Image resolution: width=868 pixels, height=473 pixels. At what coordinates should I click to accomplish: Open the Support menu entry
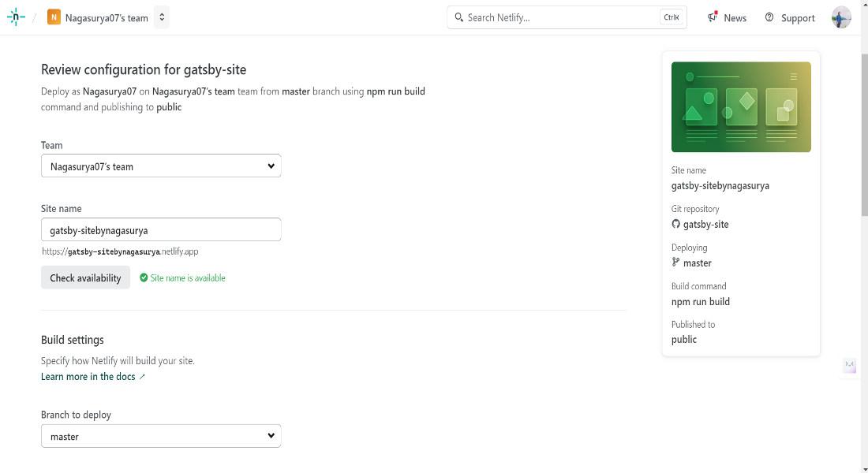coord(798,17)
